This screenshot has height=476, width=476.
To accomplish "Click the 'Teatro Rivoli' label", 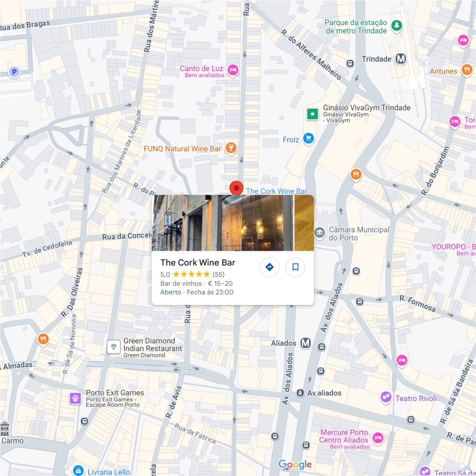I will [x=416, y=399].
